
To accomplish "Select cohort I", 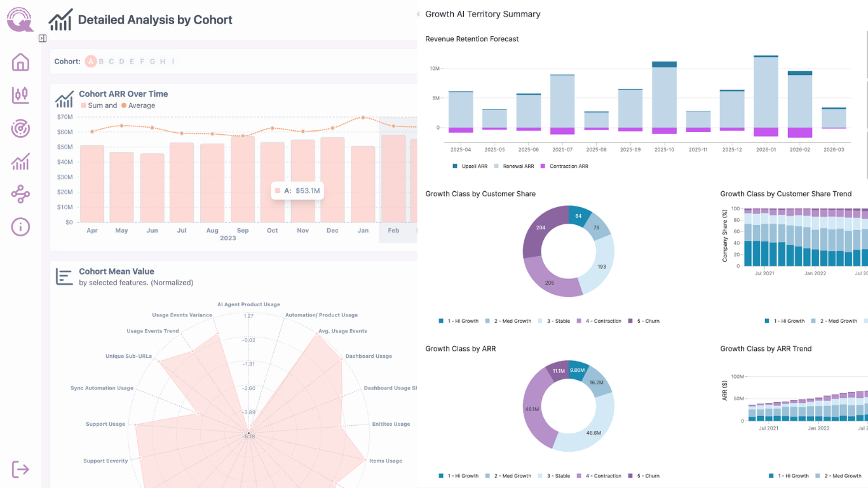I will [172, 62].
